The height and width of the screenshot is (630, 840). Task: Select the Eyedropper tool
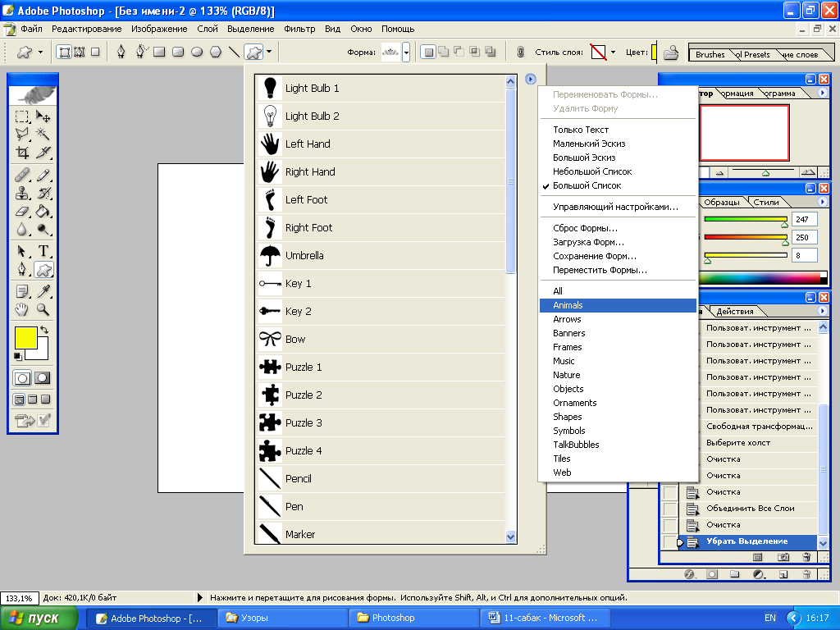coord(43,291)
